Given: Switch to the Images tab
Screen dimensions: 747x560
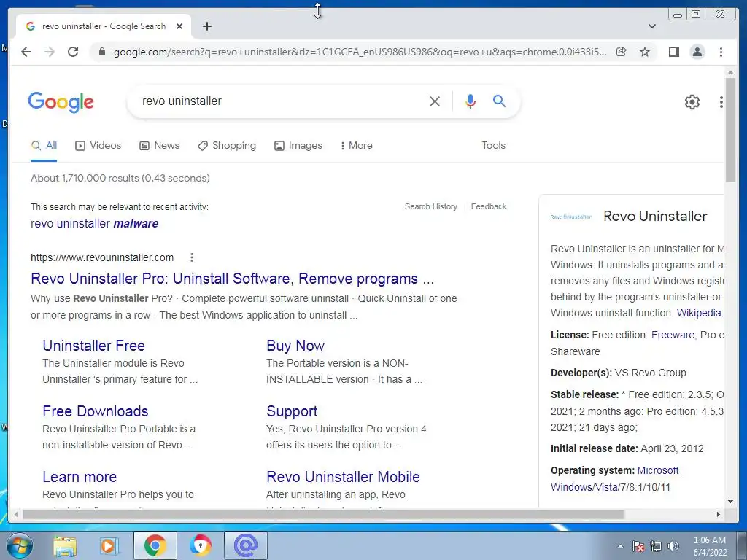Looking at the screenshot, I should tap(298, 146).
